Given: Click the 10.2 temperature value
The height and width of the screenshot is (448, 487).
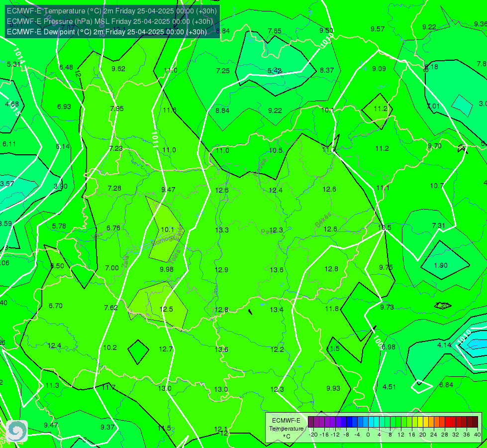Looking at the screenshot, I should [110, 347].
